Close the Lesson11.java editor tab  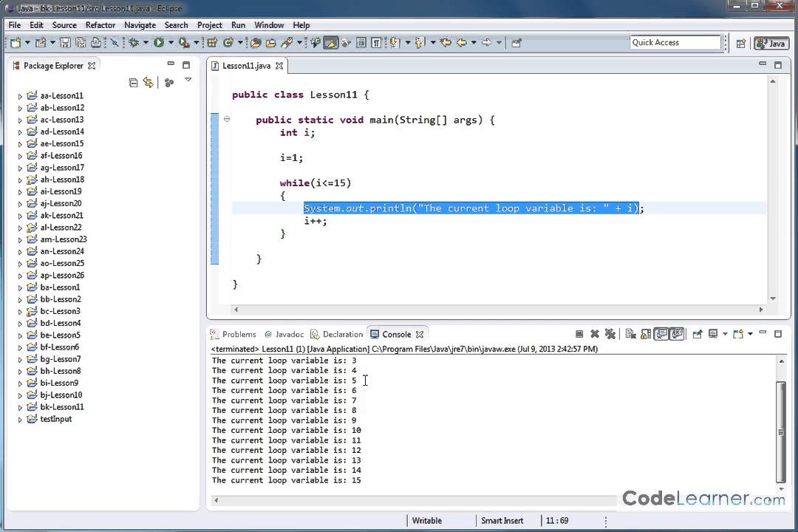pyautogui.click(x=279, y=66)
